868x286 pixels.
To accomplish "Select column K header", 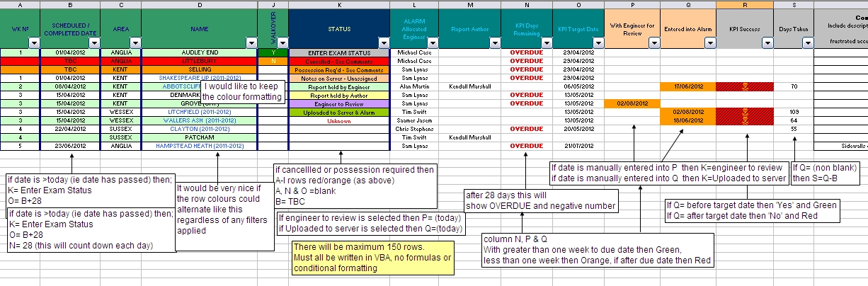I will tap(339, 4).
